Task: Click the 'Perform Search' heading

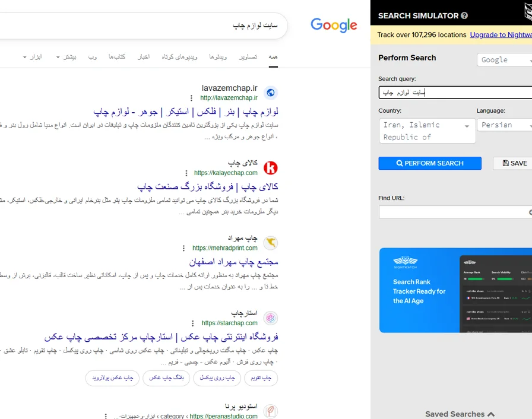Action: pos(407,58)
